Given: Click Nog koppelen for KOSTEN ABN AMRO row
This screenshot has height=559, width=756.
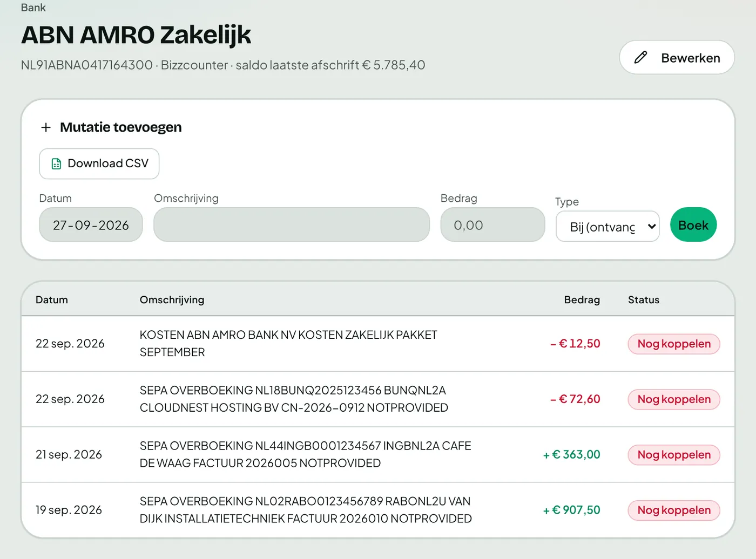Looking at the screenshot, I should pos(674,344).
